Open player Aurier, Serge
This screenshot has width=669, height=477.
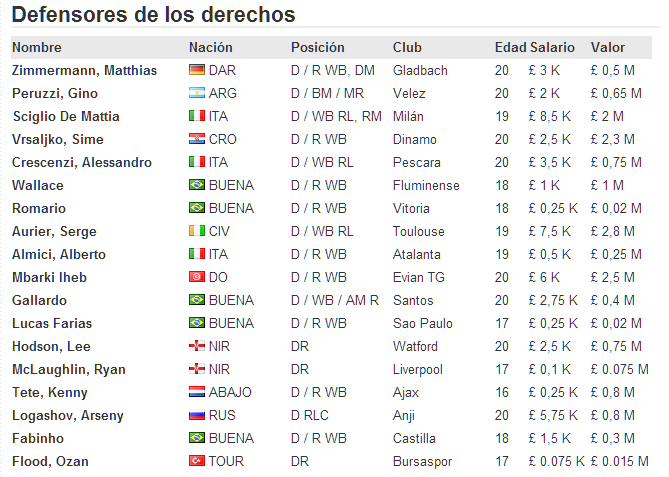coord(54,231)
